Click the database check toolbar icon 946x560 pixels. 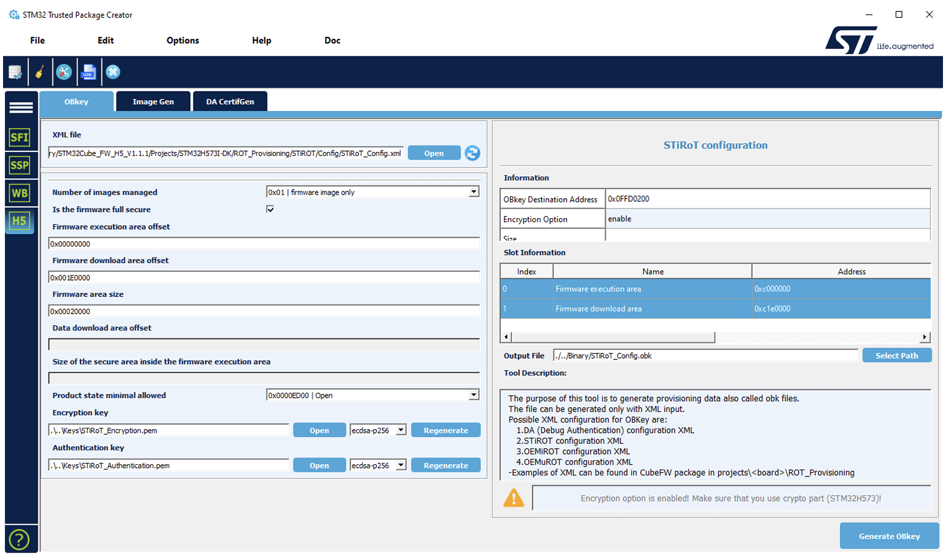(15, 72)
